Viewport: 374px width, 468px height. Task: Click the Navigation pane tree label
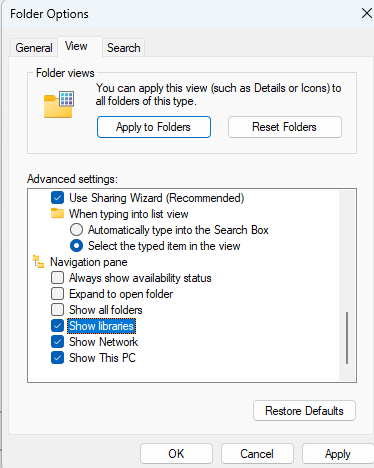point(89,262)
